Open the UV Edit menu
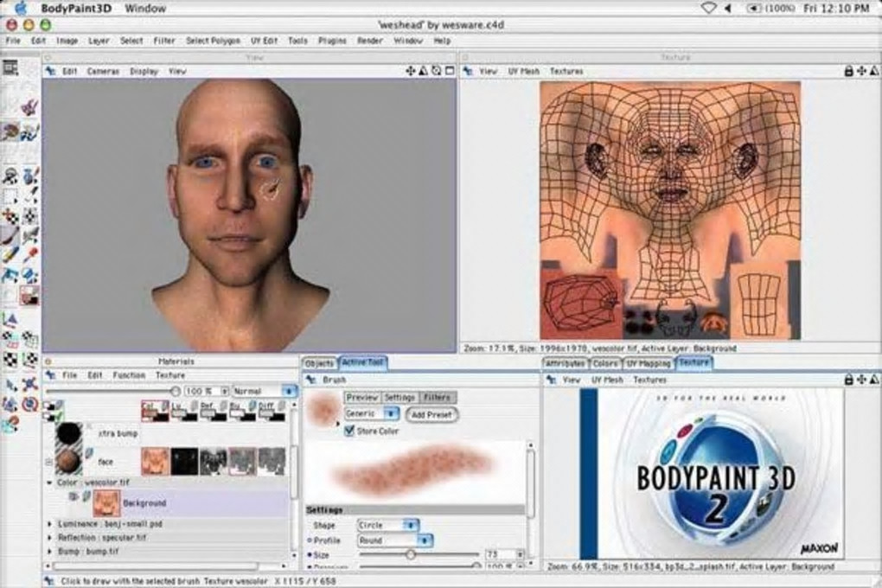The width and height of the screenshot is (882, 588). click(264, 41)
